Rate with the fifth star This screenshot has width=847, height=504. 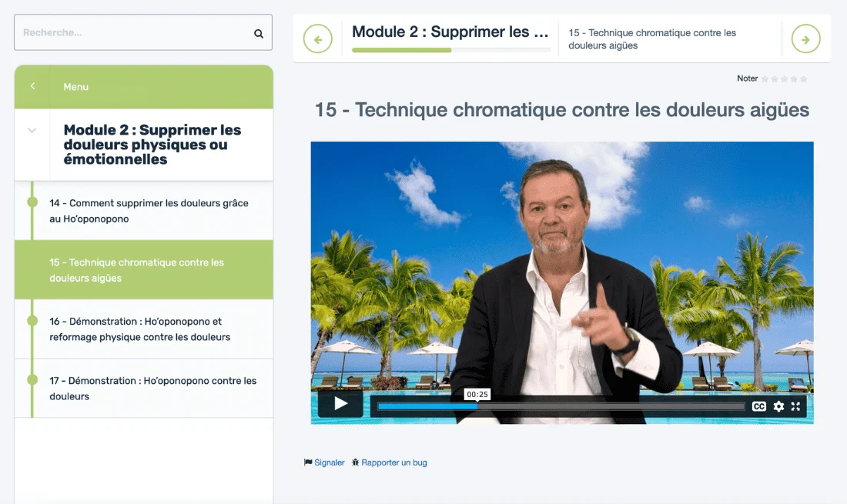[x=804, y=78]
